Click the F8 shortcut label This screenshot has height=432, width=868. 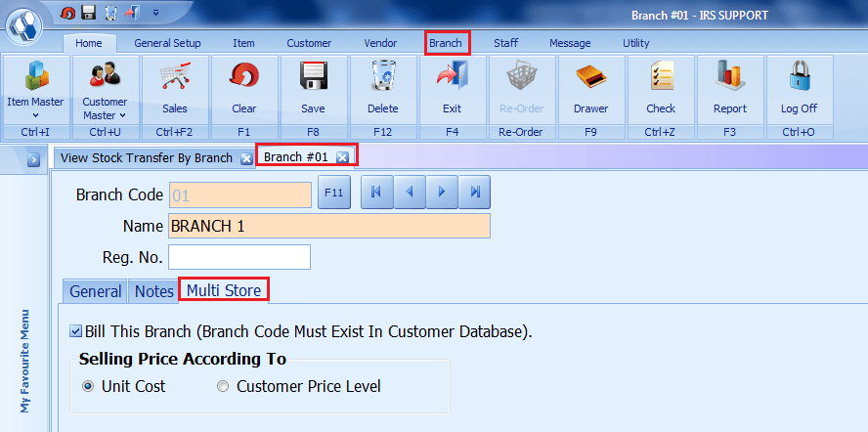click(x=314, y=132)
